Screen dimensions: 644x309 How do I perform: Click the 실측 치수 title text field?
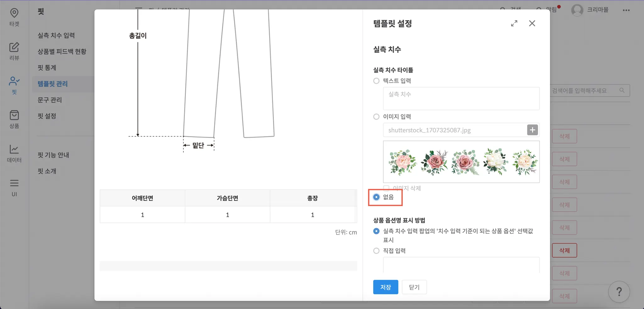coord(461,98)
